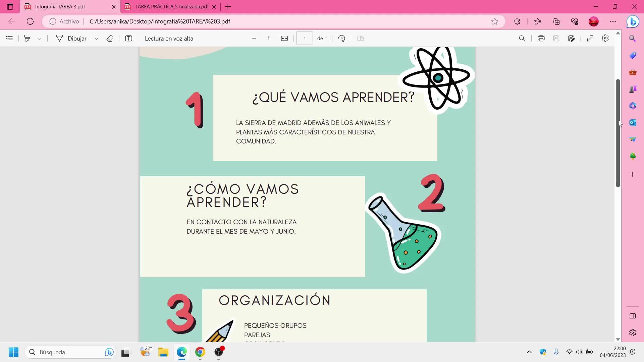
Task: Open the table of contents panel
Action: pos(9,39)
